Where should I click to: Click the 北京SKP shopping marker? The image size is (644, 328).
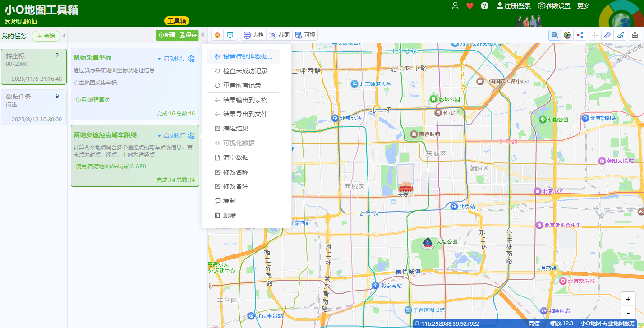click(x=537, y=191)
